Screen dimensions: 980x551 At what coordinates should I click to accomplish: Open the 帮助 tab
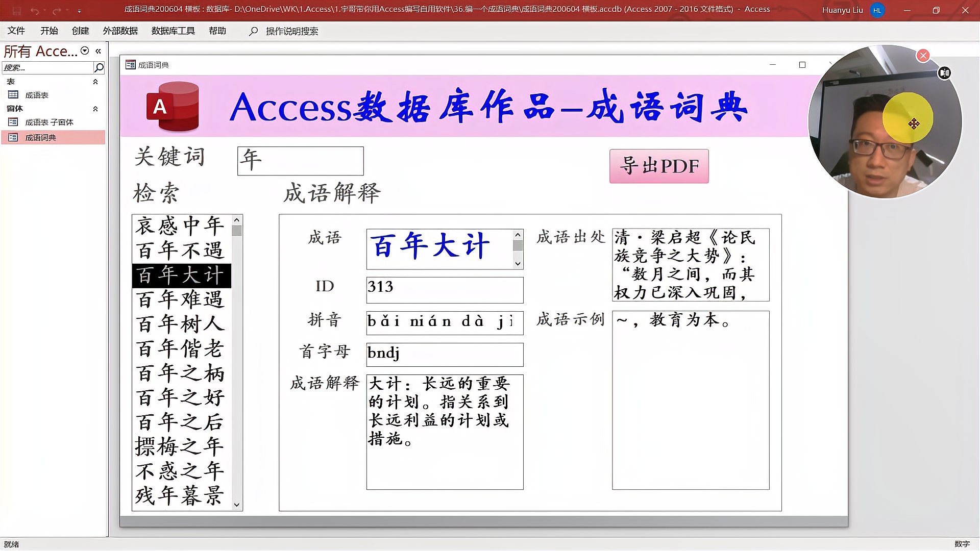[217, 31]
